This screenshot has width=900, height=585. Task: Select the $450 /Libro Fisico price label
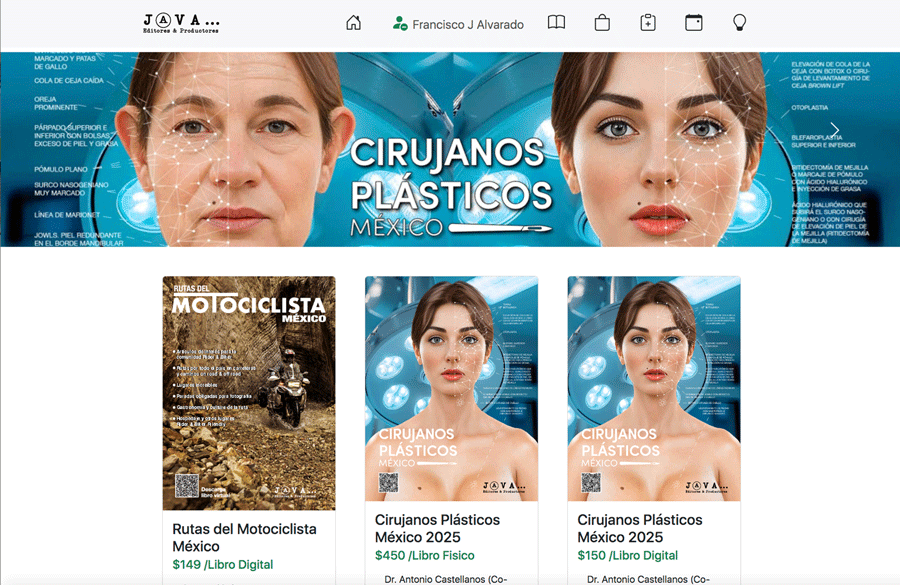point(425,556)
